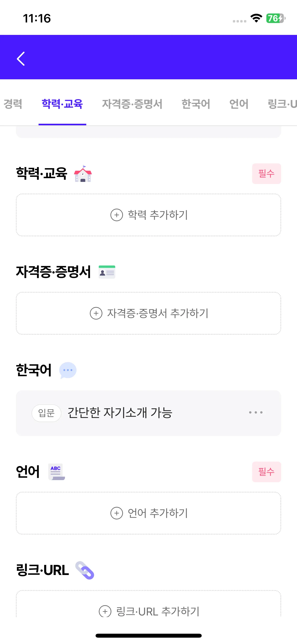Select the 학력·교육 tab
297x644 pixels.
click(62, 104)
